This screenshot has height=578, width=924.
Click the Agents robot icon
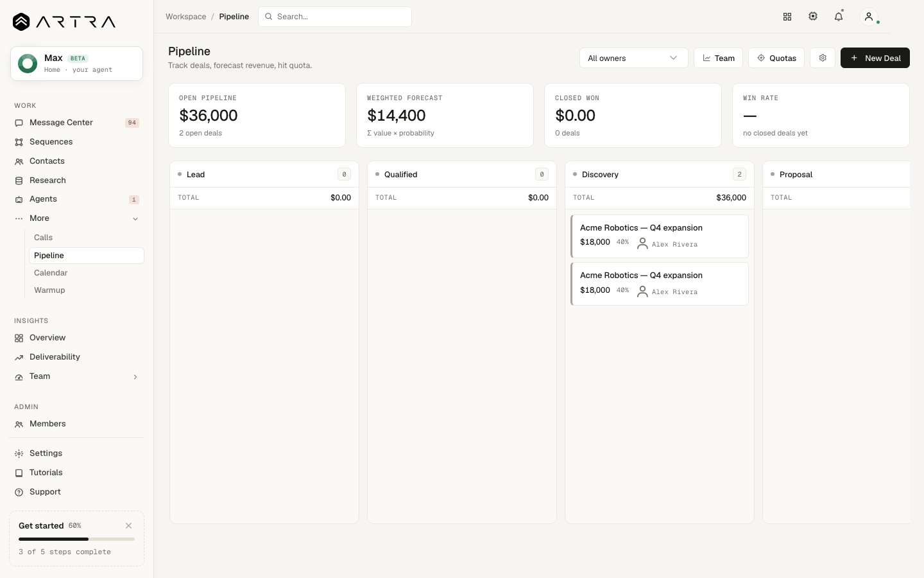19,199
